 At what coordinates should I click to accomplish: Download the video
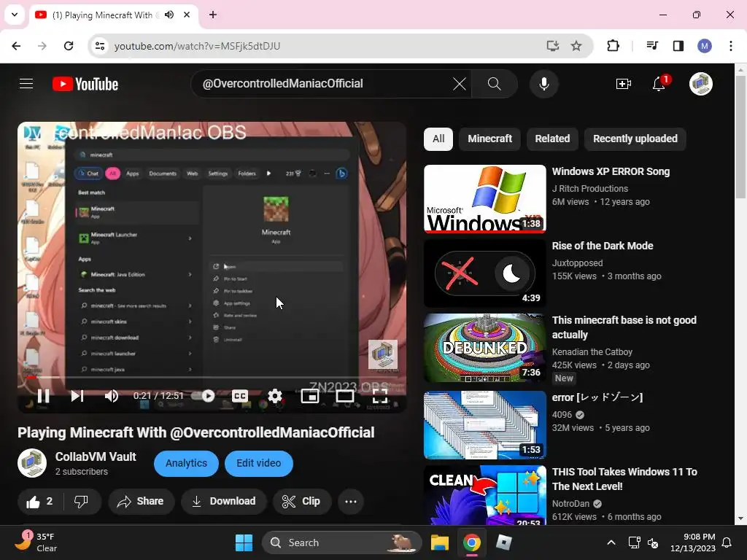point(223,502)
